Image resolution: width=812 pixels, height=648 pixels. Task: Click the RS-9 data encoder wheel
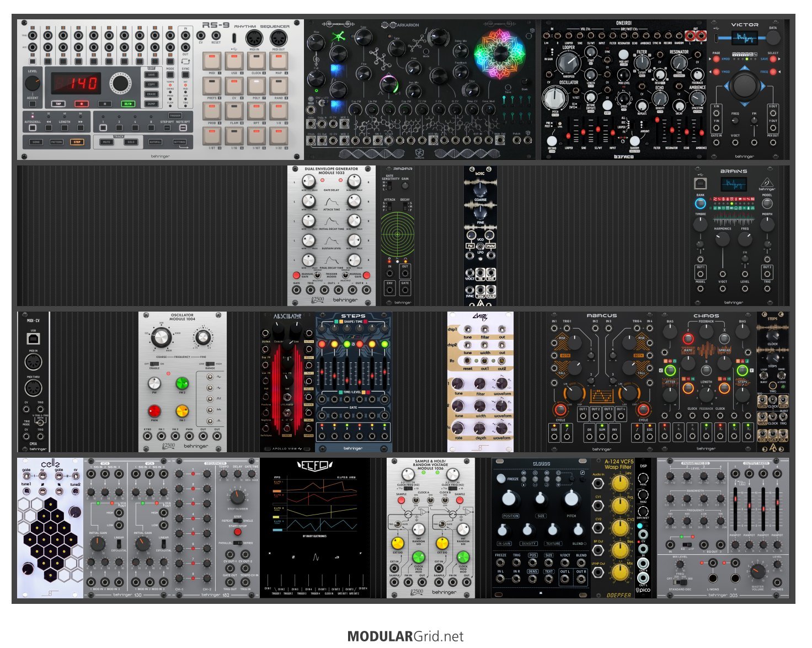coord(120,84)
